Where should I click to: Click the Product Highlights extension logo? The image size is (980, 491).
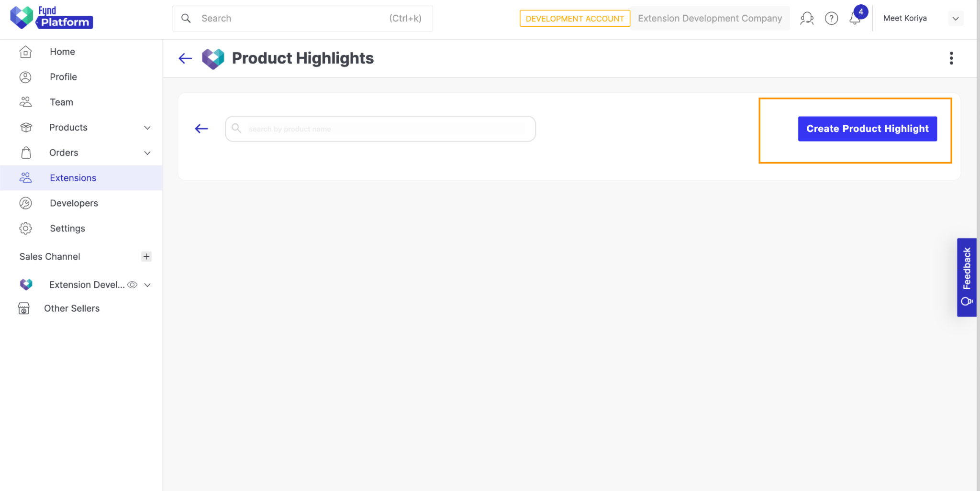(x=213, y=59)
